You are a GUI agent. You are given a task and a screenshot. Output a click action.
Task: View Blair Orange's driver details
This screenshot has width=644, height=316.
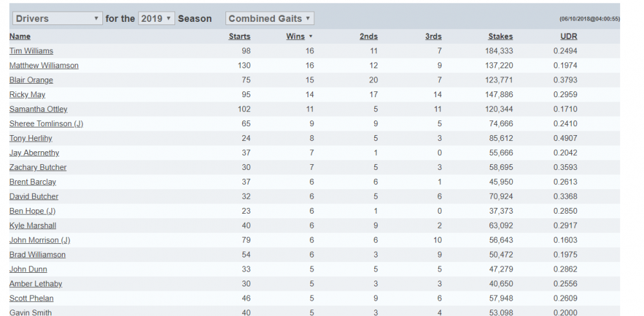(31, 80)
